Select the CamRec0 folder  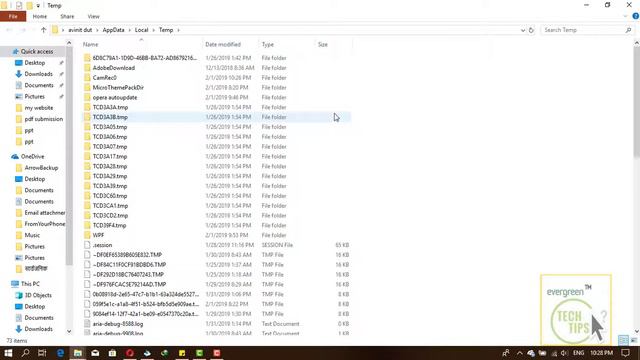(x=104, y=78)
